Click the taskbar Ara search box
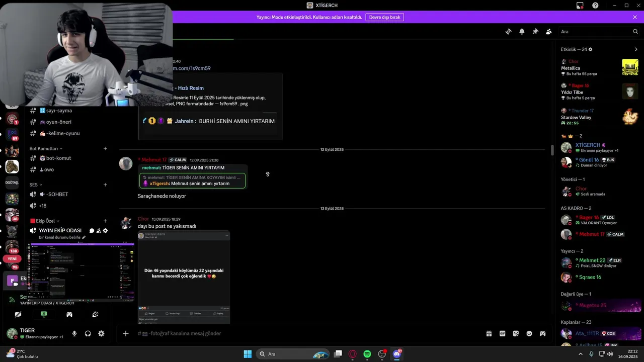Screen dimensions: 644x362 [294, 354]
